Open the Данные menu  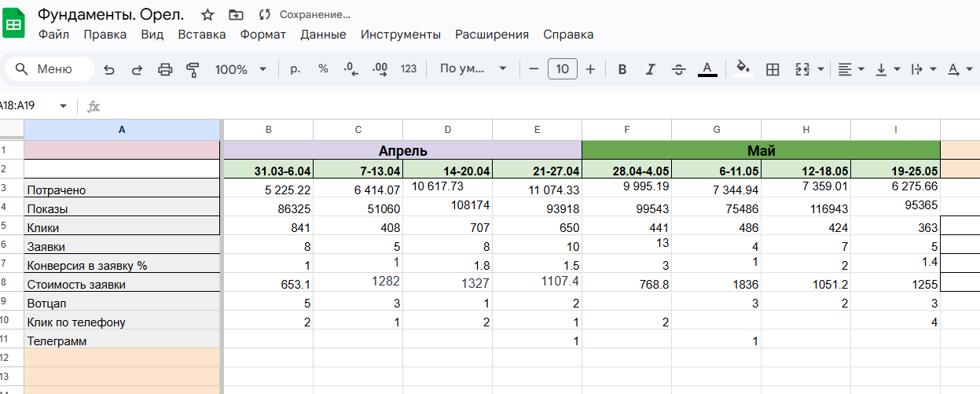point(323,35)
